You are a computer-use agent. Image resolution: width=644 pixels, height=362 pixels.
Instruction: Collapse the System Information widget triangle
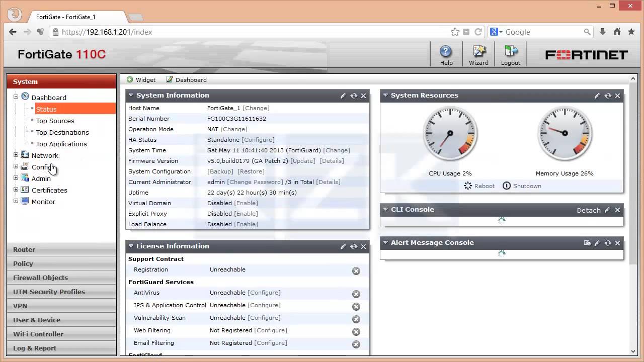131,95
